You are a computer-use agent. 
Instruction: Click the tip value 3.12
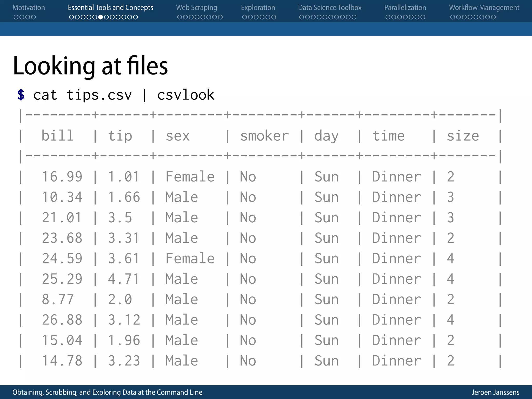click(x=124, y=320)
